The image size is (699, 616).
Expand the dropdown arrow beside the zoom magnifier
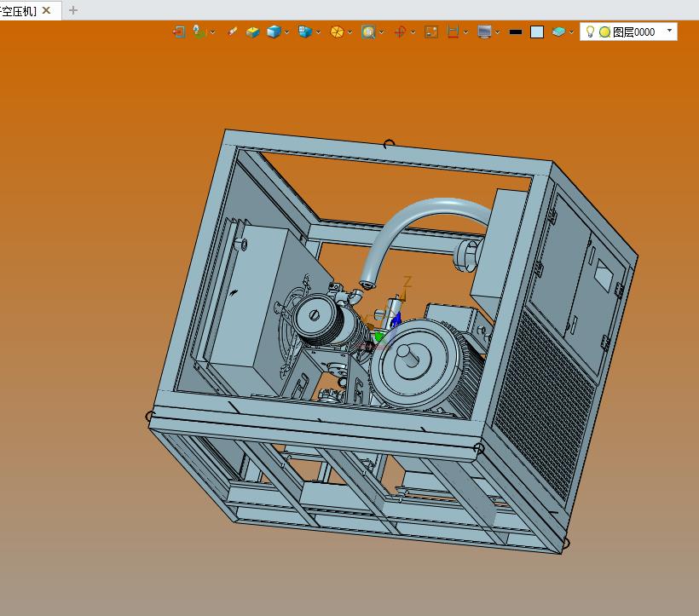coord(381,32)
